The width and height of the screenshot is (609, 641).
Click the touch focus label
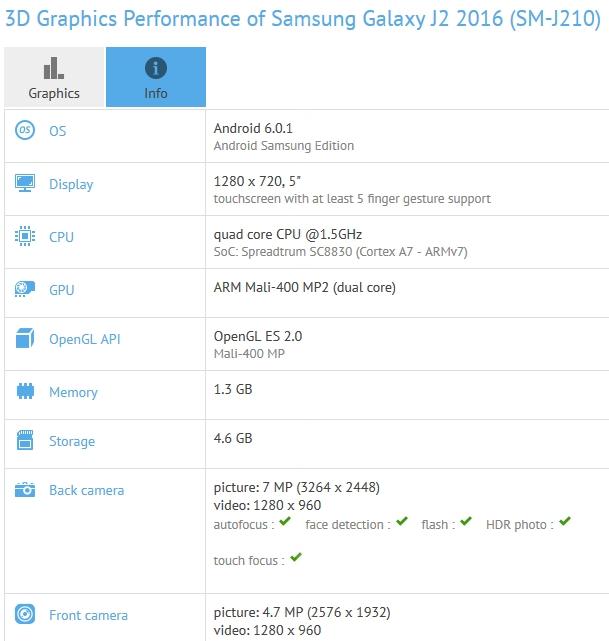pyautogui.click(x=249, y=560)
